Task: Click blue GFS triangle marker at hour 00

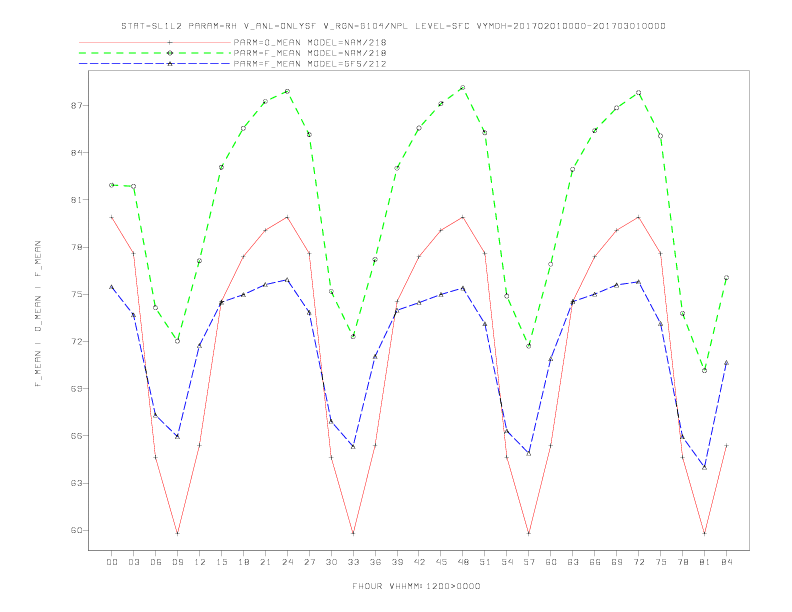Action: 112,287
